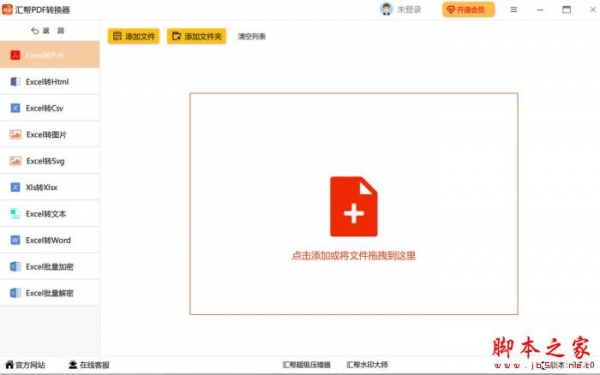Click the Excel转Html sidebar icon
Screen dimensions: 600x375
tap(15, 82)
